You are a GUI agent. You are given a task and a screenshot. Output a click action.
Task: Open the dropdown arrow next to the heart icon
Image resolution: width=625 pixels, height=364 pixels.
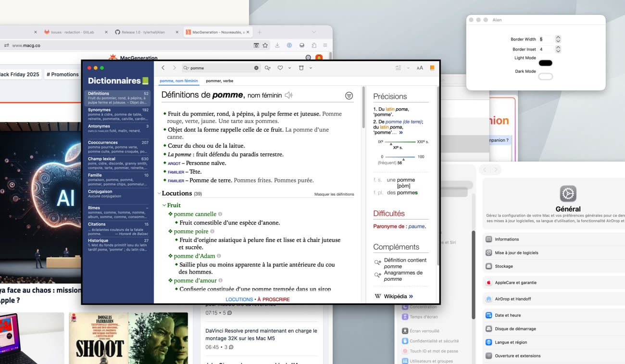[x=289, y=68]
